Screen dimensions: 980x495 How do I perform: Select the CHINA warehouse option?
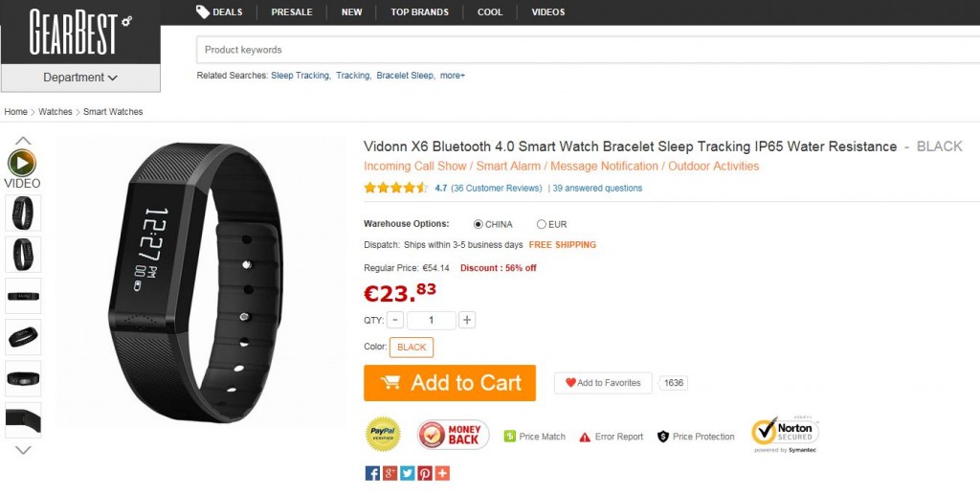tap(479, 224)
